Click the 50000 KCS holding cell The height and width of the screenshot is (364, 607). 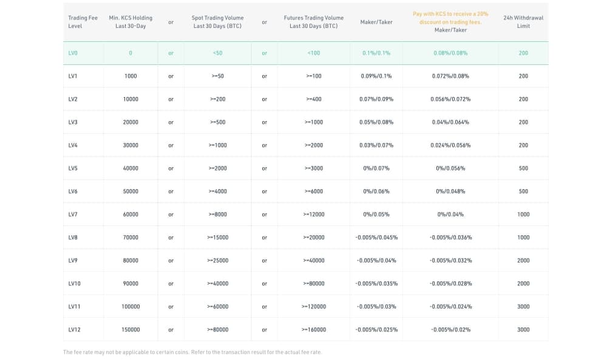131,192
